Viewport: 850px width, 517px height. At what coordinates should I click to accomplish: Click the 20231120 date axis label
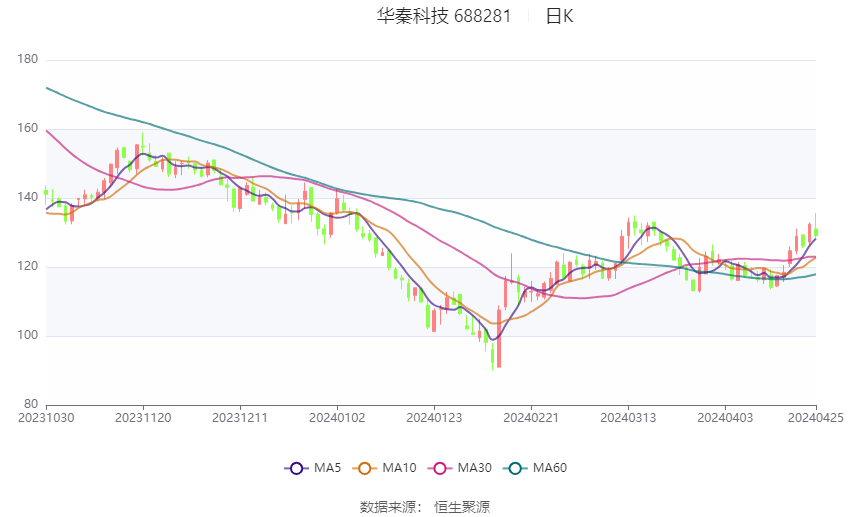click(143, 417)
